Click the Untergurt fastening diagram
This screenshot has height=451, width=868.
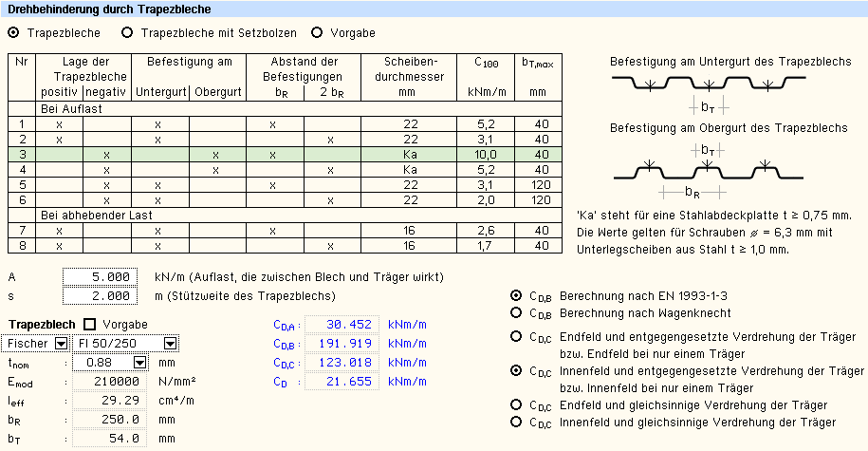click(707, 87)
